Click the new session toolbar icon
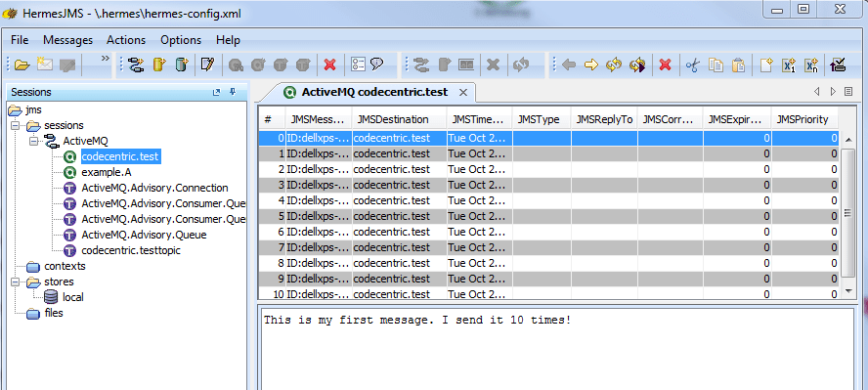 coord(136,65)
